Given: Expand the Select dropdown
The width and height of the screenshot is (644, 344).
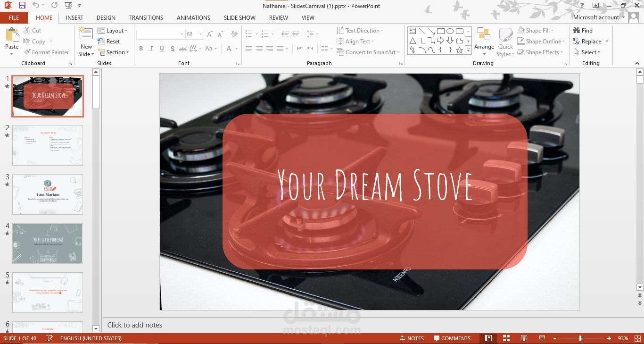Looking at the screenshot, I should [x=587, y=52].
